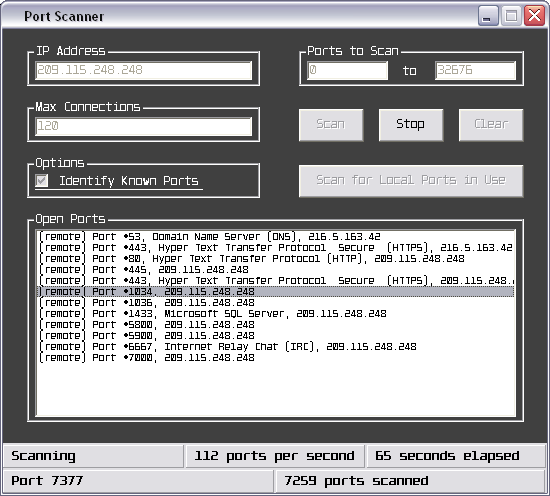Click Scan for Local Ports in Use
Viewport: 550px width, 496px height.
click(x=411, y=181)
